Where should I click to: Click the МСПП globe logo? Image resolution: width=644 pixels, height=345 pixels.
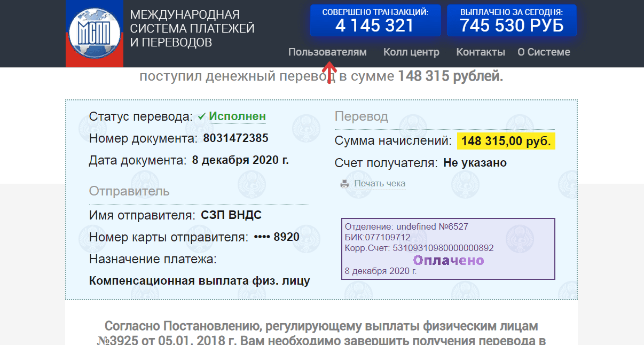click(94, 33)
